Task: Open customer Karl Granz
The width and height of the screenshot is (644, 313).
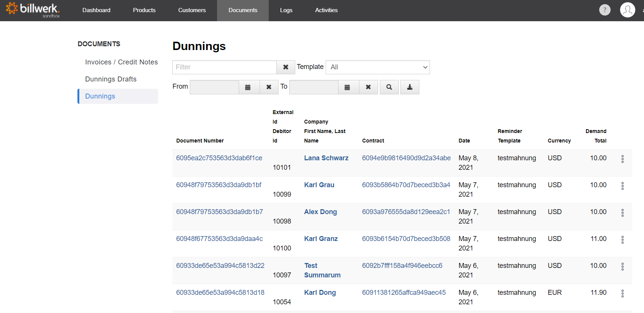Action: pyautogui.click(x=321, y=239)
